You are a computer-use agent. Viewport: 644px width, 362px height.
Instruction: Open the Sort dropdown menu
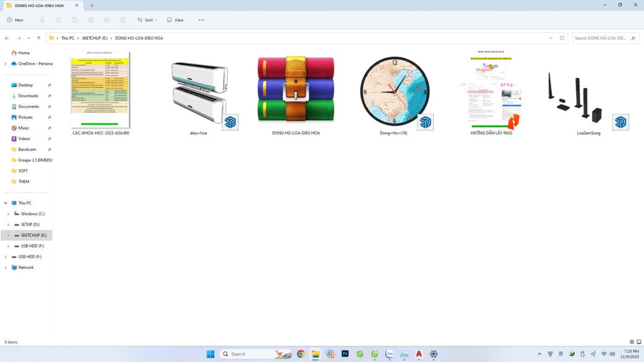147,20
